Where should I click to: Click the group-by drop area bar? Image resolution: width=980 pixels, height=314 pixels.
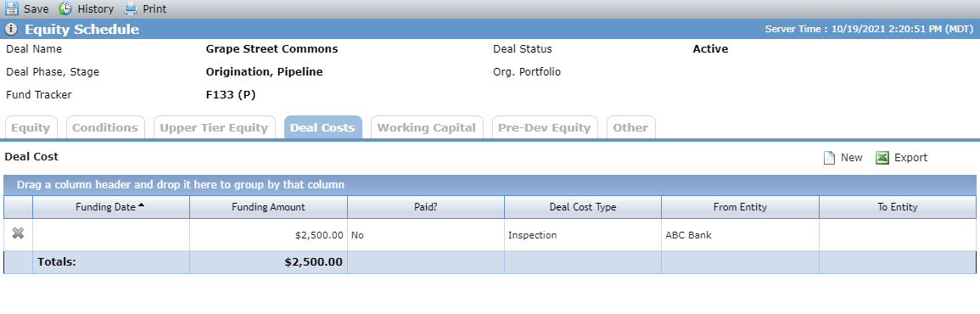490,185
